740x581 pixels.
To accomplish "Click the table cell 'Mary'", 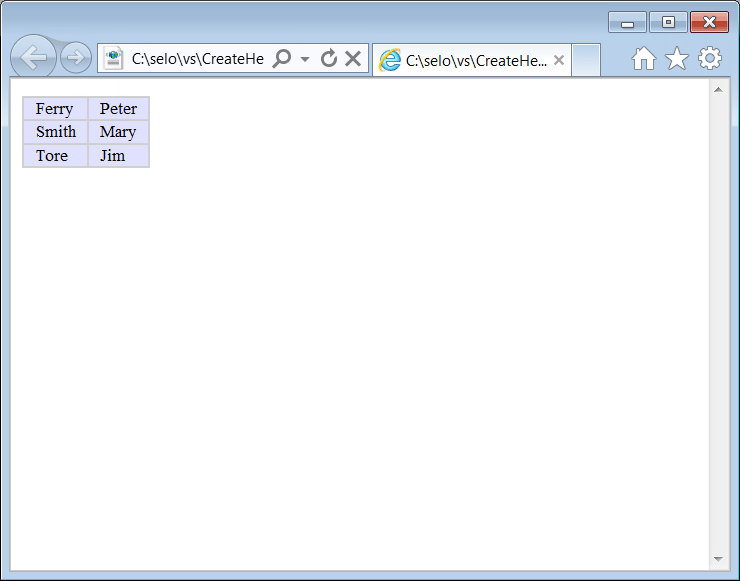I will point(118,132).
